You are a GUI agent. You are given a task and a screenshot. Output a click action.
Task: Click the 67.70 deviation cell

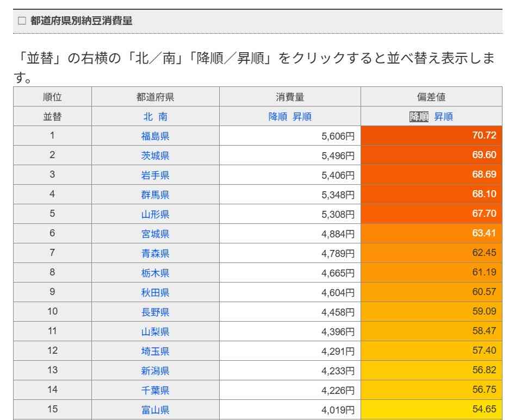coord(431,214)
